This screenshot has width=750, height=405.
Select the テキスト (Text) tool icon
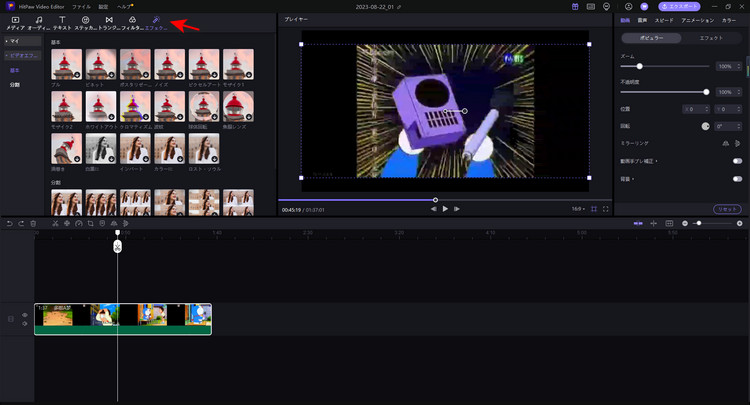62,23
